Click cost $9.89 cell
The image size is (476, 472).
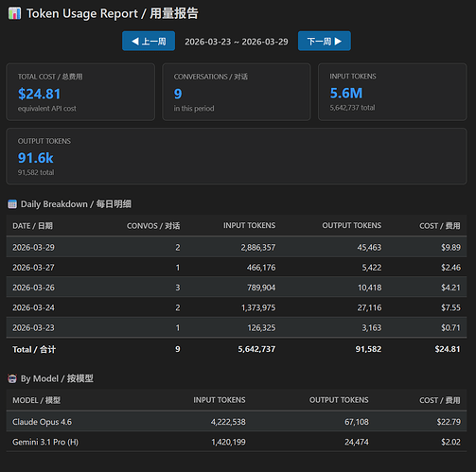450,248
